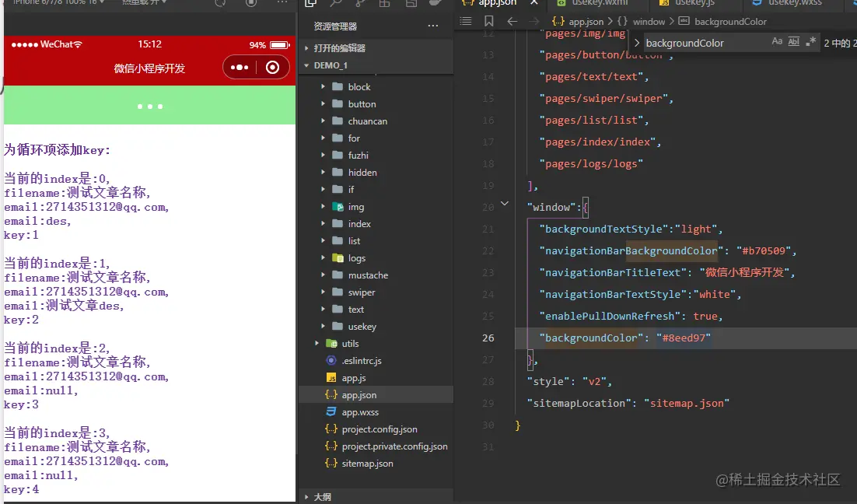Toggle bookmark icon in editor toolbar
Image resolution: width=857 pixels, height=504 pixels.
pyautogui.click(x=488, y=21)
